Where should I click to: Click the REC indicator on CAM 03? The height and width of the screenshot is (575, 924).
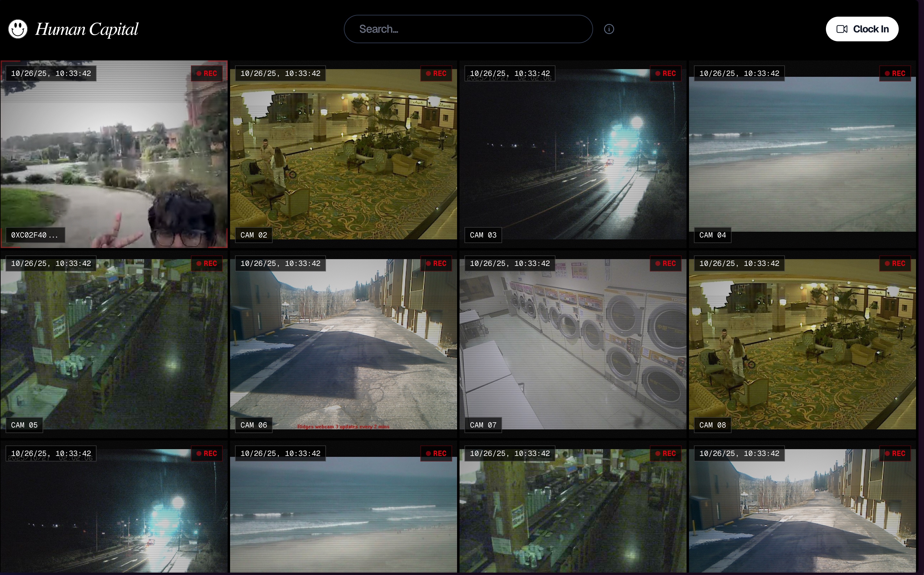point(666,73)
